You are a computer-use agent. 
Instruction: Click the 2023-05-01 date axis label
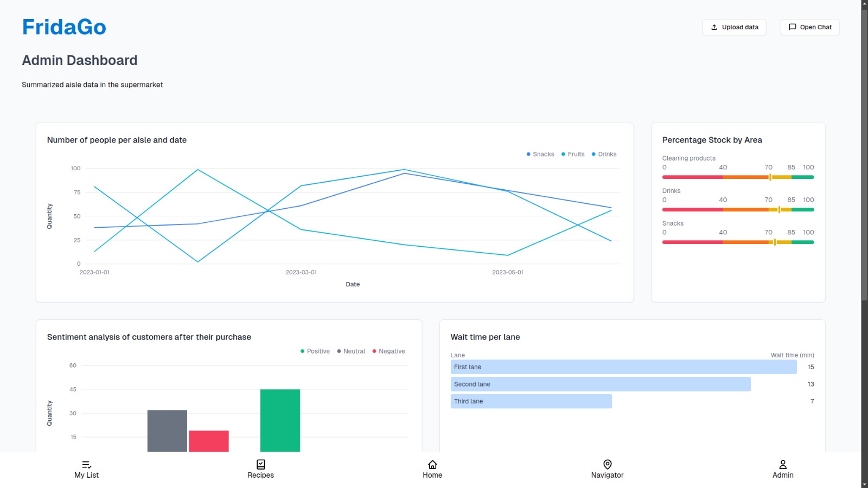(x=508, y=272)
